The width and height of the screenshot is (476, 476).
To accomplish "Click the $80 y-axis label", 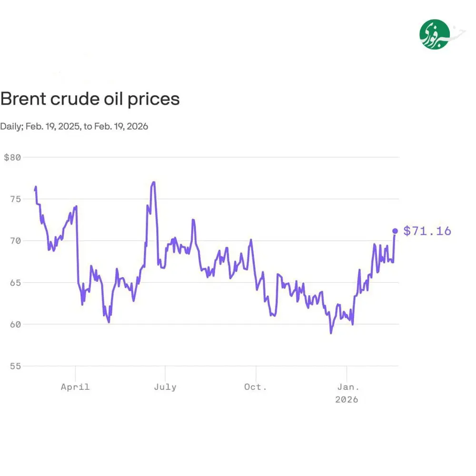I will coord(13,158).
